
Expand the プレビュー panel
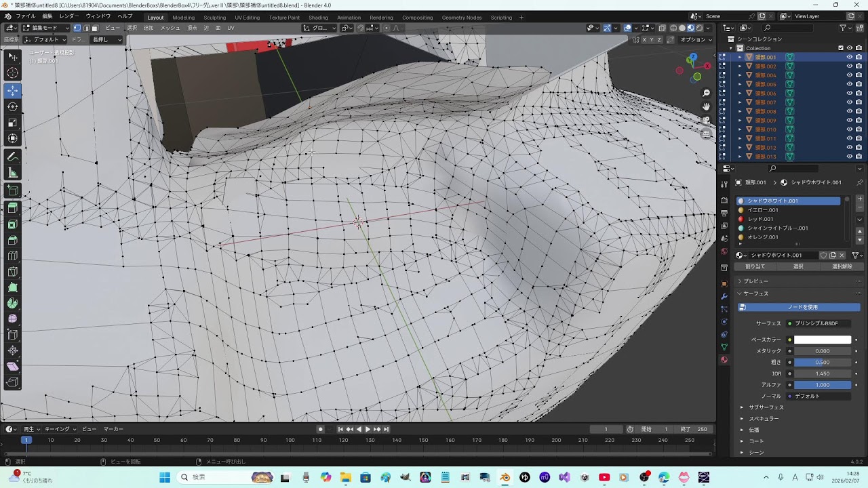(x=755, y=281)
